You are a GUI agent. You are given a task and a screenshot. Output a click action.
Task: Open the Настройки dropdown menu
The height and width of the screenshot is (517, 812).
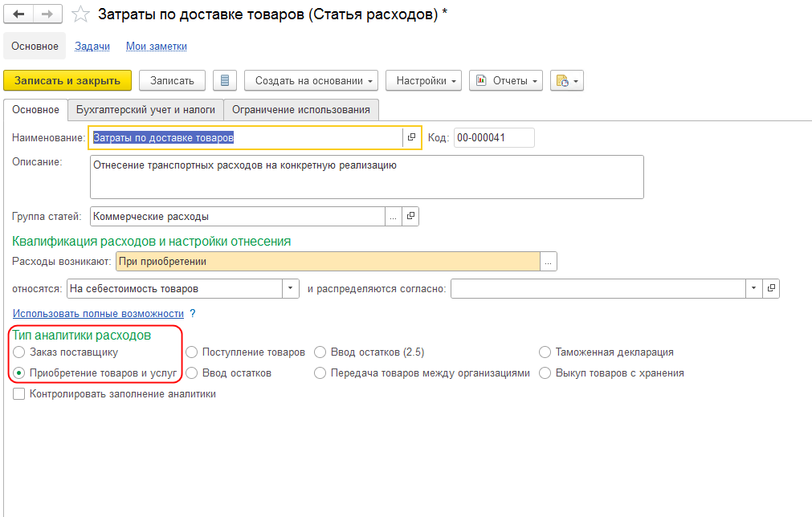click(x=423, y=81)
